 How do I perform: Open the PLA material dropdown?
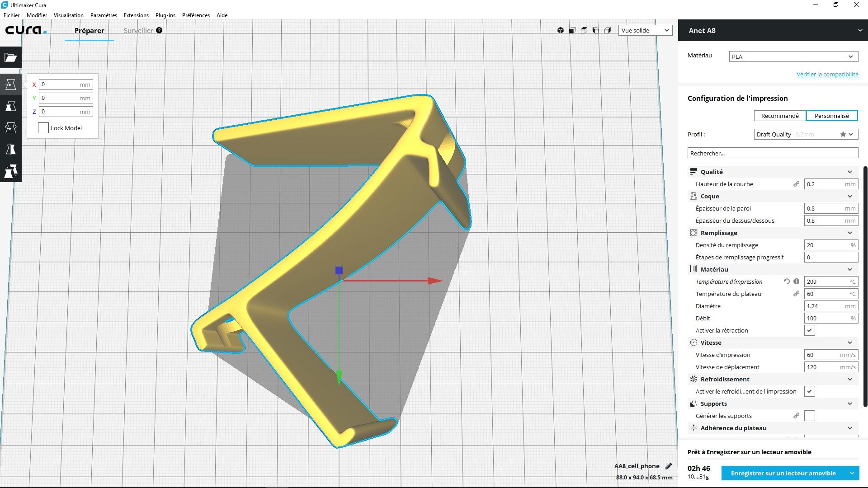(x=793, y=56)
